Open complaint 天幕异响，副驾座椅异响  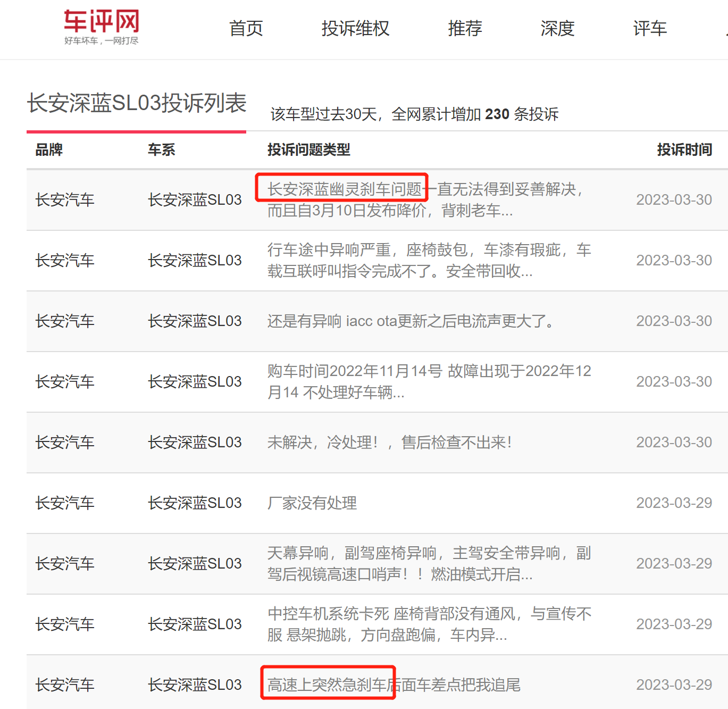click(429, 564)
